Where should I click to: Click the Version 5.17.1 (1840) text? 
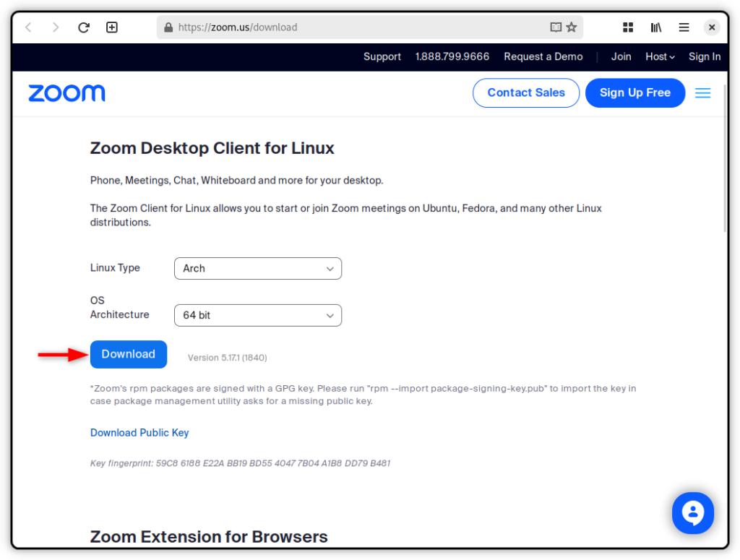tap(227, 358)
